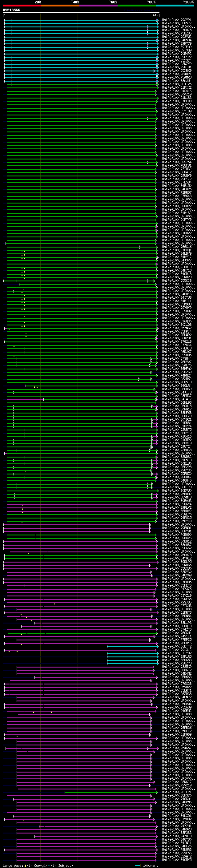This screenshot has width=197, height=868.
Task: Open hit UniRef100_Q9SYP1
Action: coord(176,20)
